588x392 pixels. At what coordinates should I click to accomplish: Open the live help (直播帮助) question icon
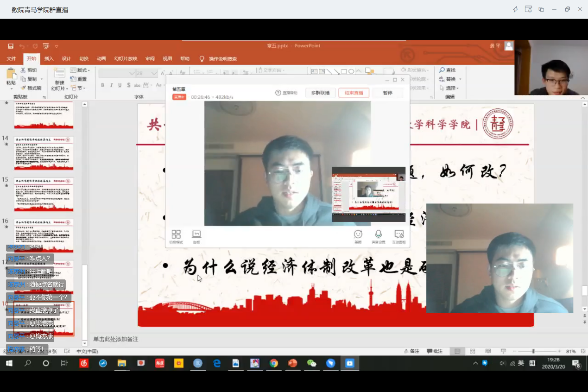(x=278, y=93)
